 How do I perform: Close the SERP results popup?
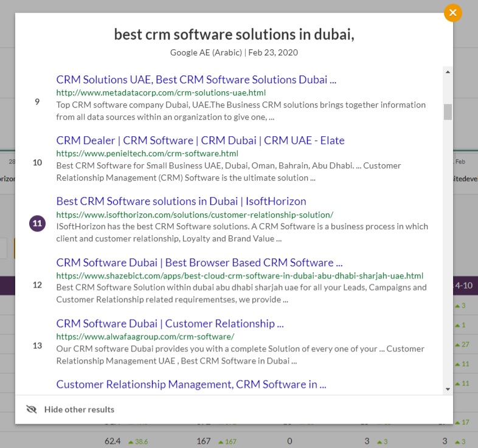pos(452,13)
